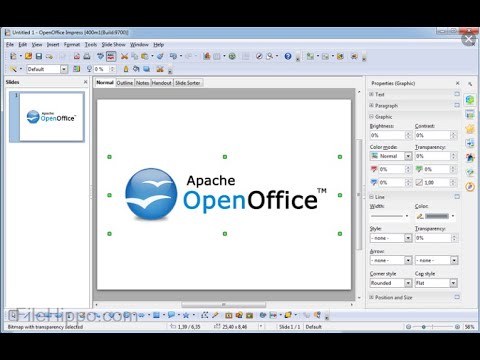Image resolution: width=480 pixels, height=360 pixels.
Task: Open OpenOffice Help question-mark icon
Action: tap(288, 56)
